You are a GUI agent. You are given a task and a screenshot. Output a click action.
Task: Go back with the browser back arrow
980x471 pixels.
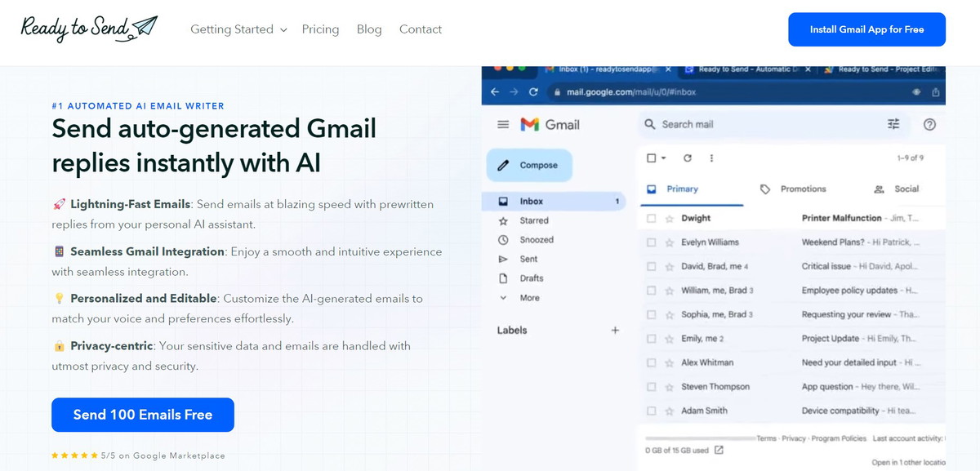[494, 92]
